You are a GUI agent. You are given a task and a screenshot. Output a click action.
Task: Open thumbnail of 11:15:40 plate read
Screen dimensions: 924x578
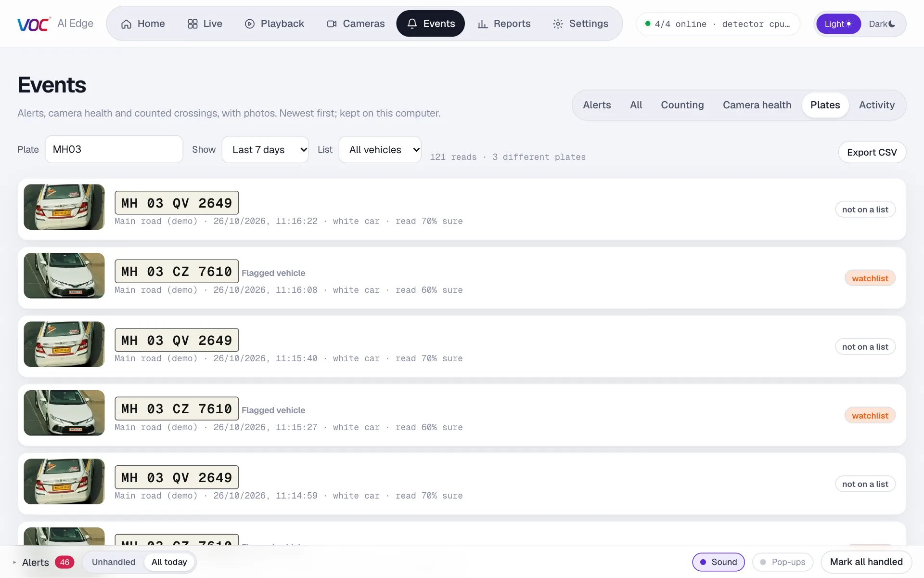coord(64,344)
